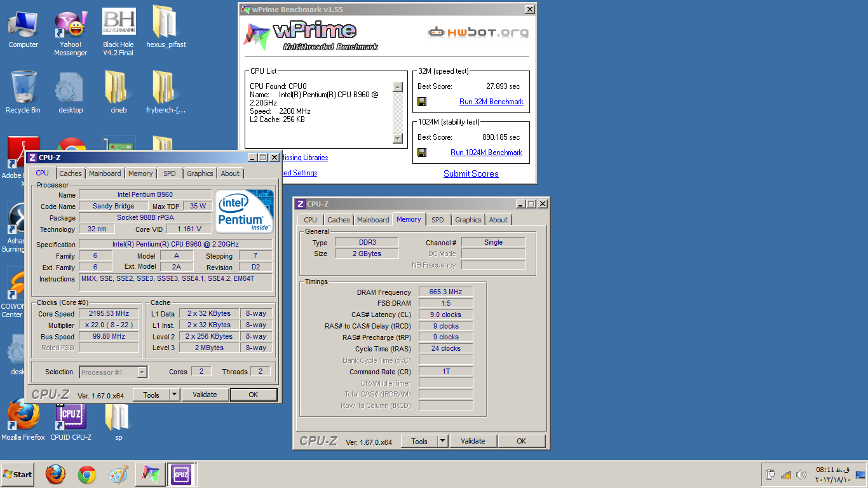Screen dimensions: 868x488
Task: Click Validate in right CPU-Z window
Action: (473, 441)
